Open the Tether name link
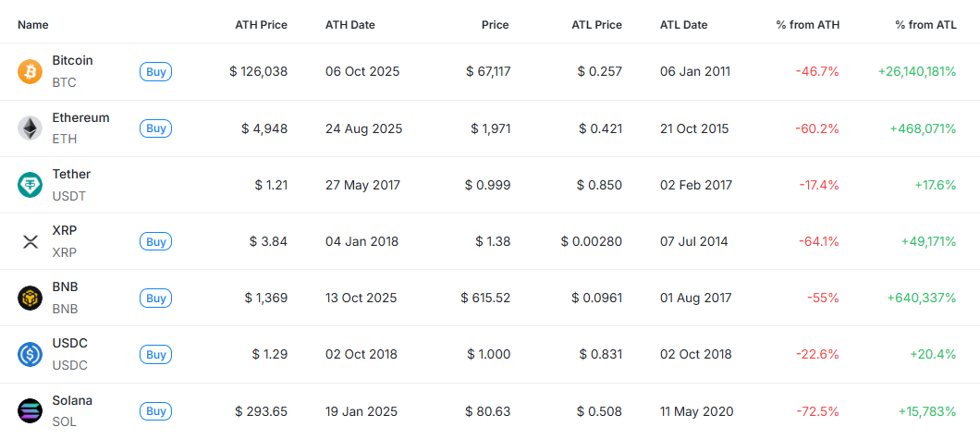 point(71,174)
